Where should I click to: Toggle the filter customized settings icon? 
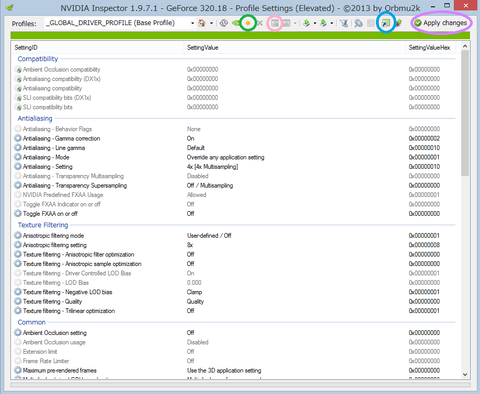pos(344,23)
